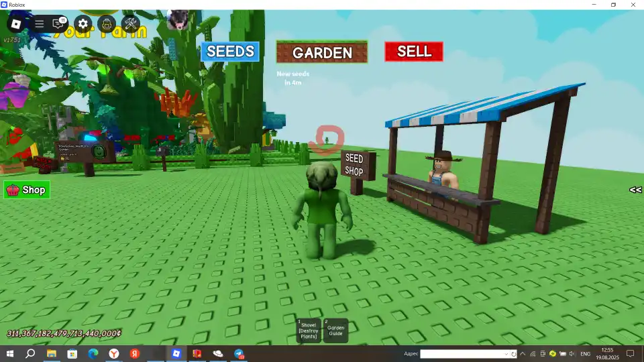Viewport: 644px width, 362px height.
Task: Open Microsoft Store from taskbar
Action: point(72,354)
